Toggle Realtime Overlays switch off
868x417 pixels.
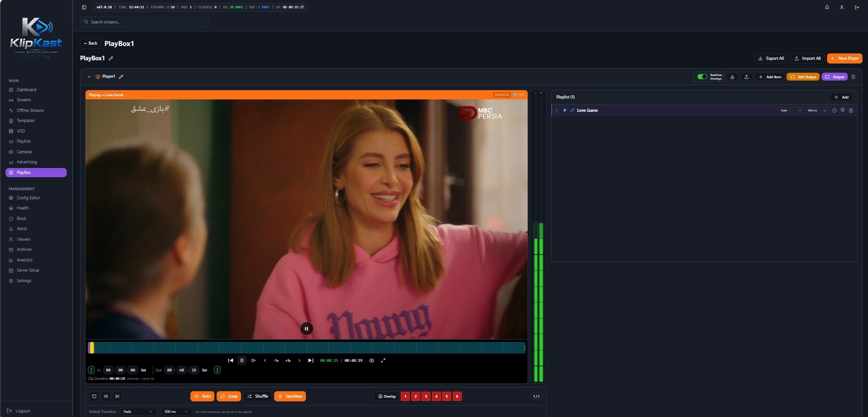[702, 77]
